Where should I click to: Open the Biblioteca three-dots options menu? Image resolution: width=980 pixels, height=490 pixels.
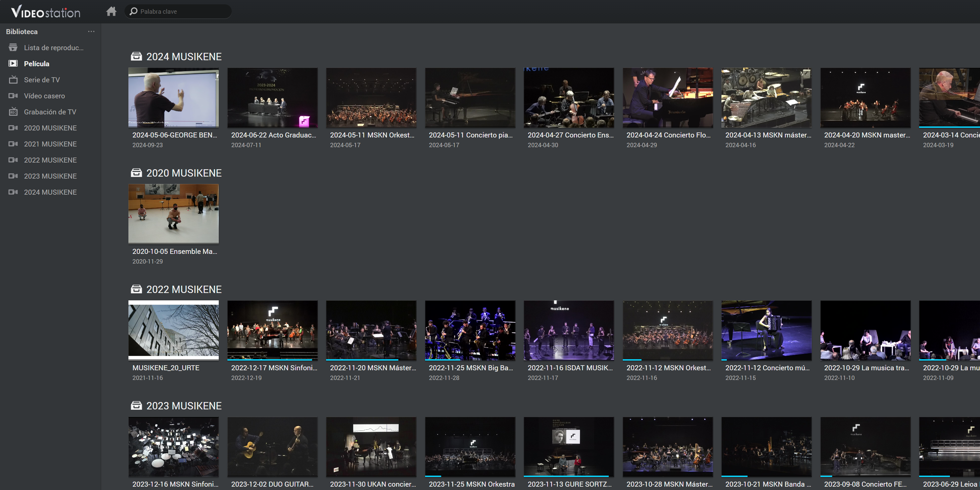click(x=91, y=31)
